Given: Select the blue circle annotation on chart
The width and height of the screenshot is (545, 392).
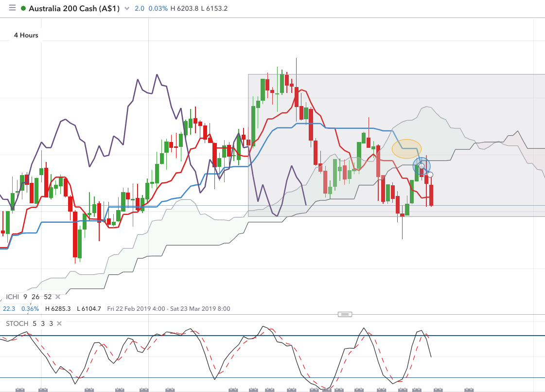Looking at the screenshot, I should point(422,166).
